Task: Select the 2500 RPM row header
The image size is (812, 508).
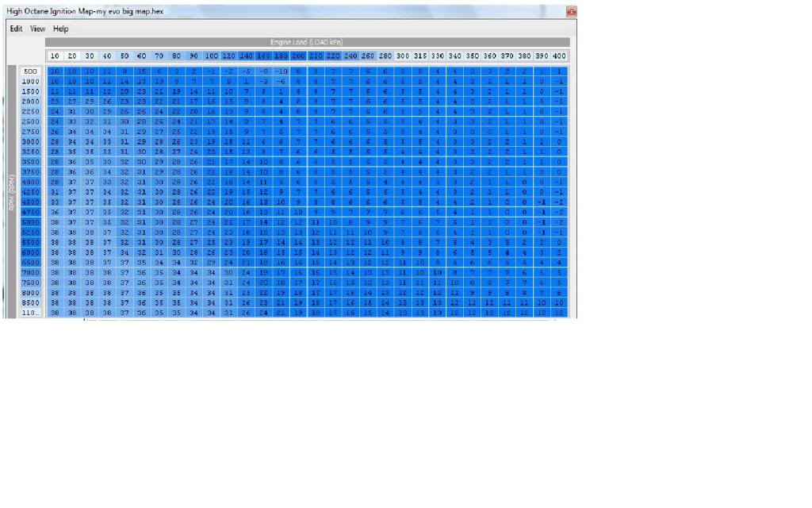Action: 31,121
